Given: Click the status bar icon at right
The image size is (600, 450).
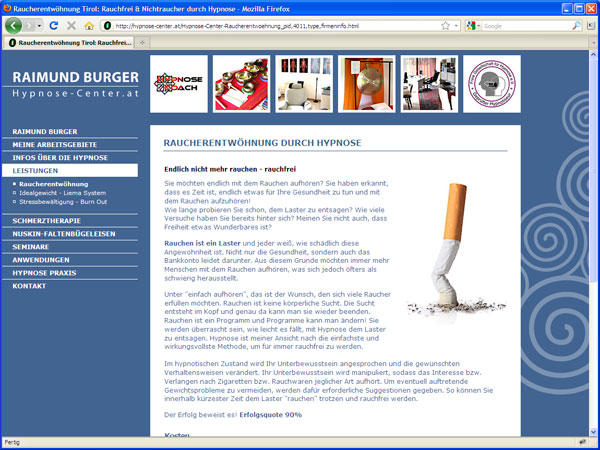Looking at the screenshot, I should [x=583, y=443].
